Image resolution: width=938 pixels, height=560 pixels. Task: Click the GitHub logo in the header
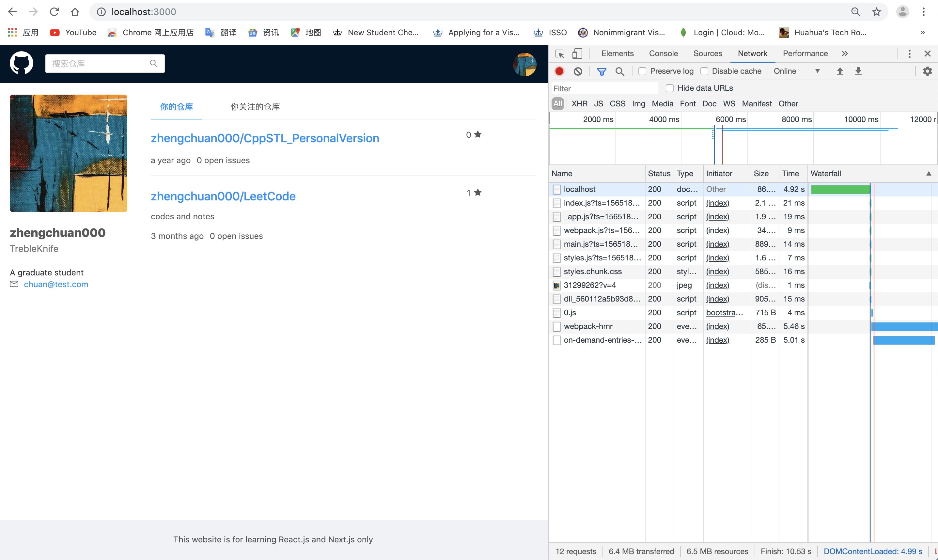(22, 63)
